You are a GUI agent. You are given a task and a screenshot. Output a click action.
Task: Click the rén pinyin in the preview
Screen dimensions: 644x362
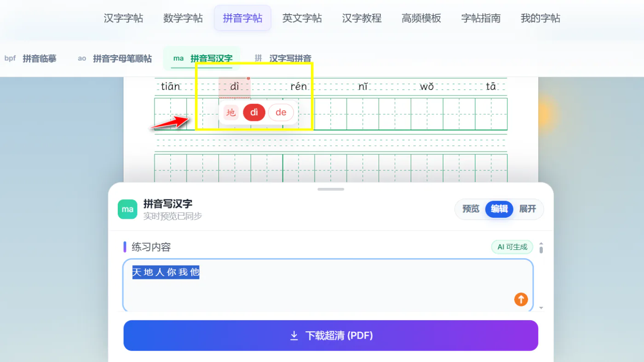pyautogui.click(x=299, y=86)
